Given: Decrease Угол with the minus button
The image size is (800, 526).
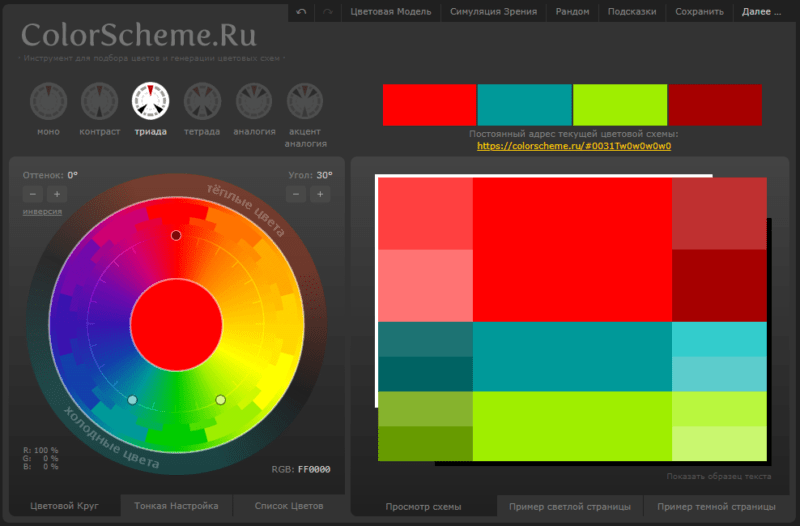Looking at the screenshot, I should (x=296, y=194).
